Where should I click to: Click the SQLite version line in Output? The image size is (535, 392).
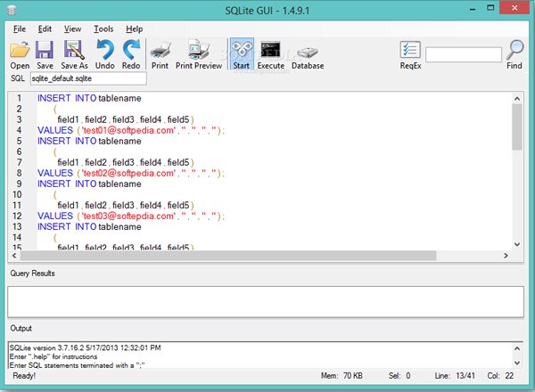(x=86, y=347)
